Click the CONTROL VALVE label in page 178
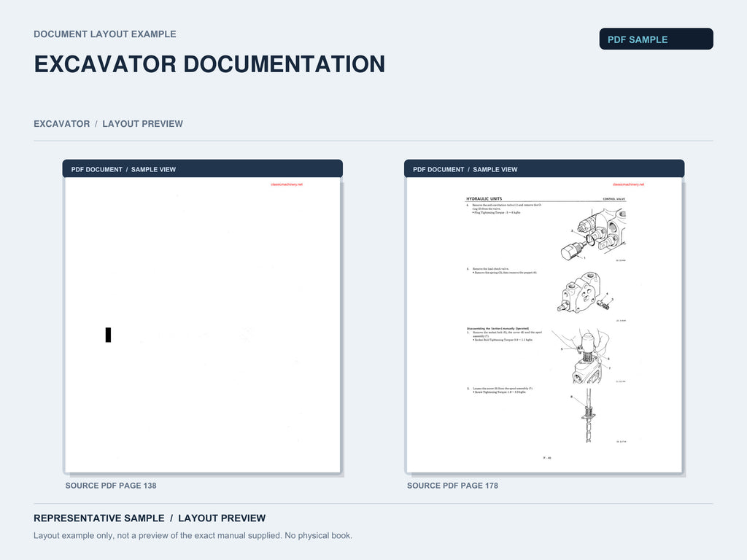The height and width of the screenshot is (560, 747). click(614, 199)
